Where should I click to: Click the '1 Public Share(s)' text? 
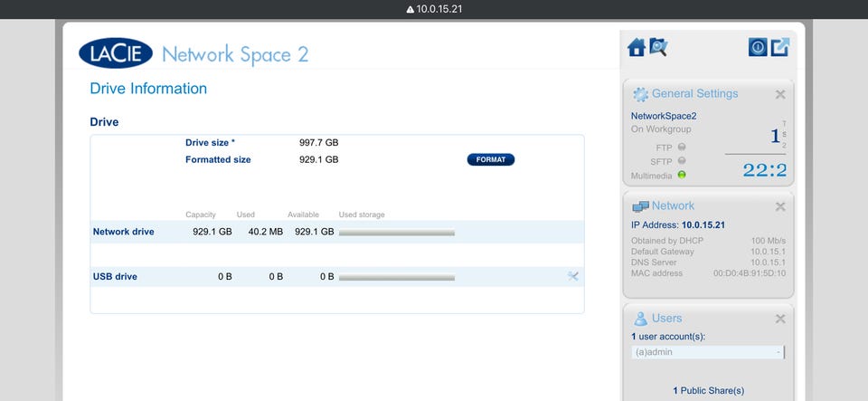[709, 390]
